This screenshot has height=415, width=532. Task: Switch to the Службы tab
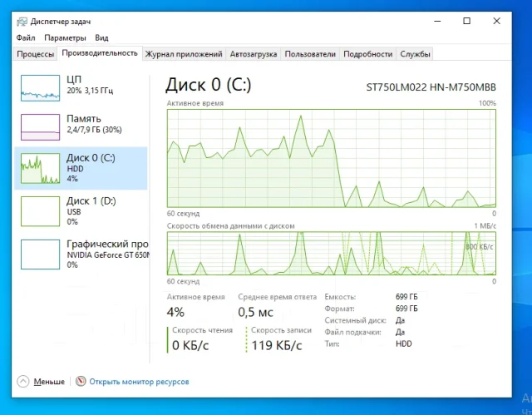(415, 54)
